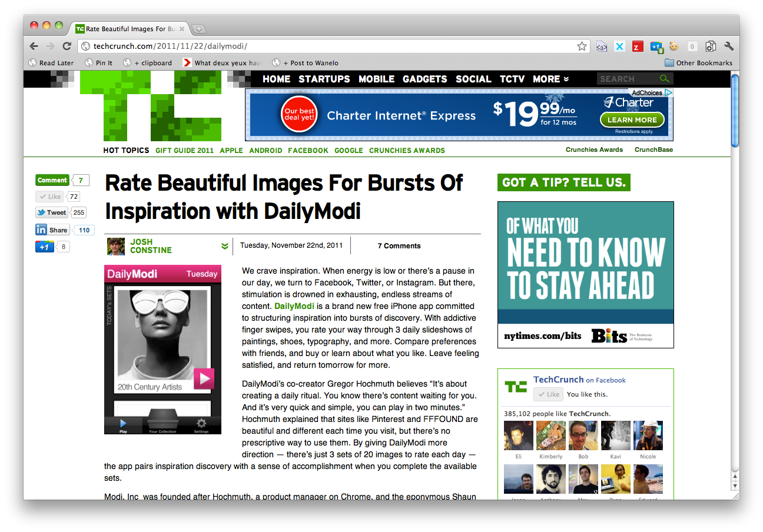The width and height of the screenshot is (763, 532).
Task: Click LEARN MORE in the Charter ad
Action: pos(632,119)
